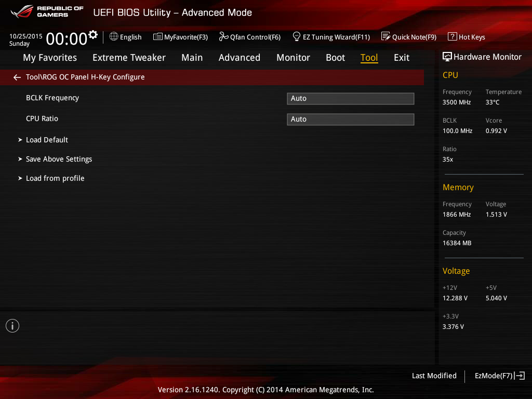Image resolution: width=532 pixels, height=399 pixels.
Task: Click the info circle icon at bottom left
Action: point(12,326)
